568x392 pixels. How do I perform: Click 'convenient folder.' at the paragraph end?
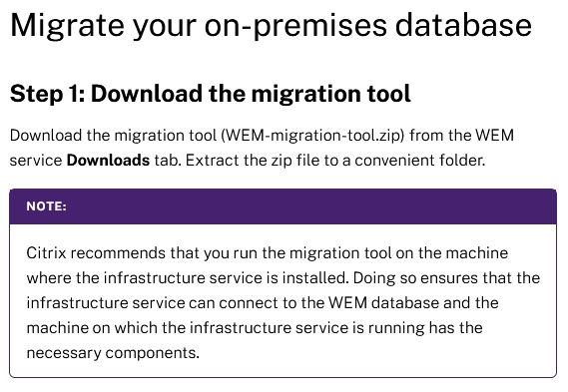click(x=420, y=160)
